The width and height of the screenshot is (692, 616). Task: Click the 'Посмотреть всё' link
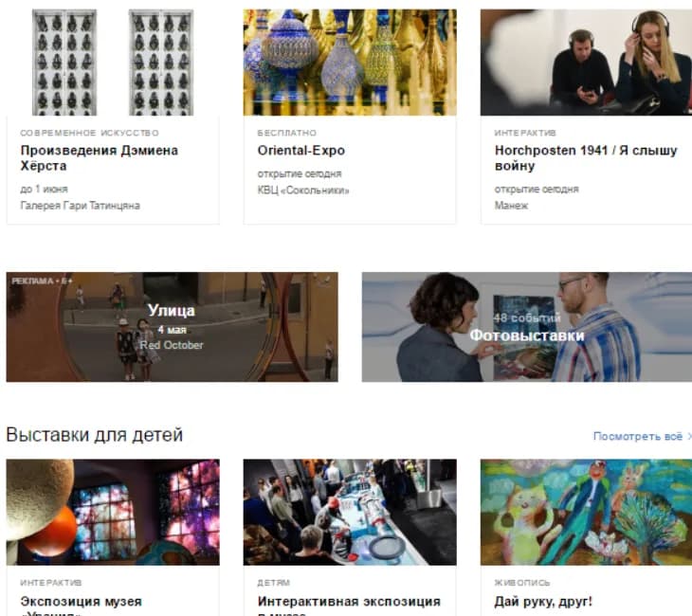click(x=638, y=436)
